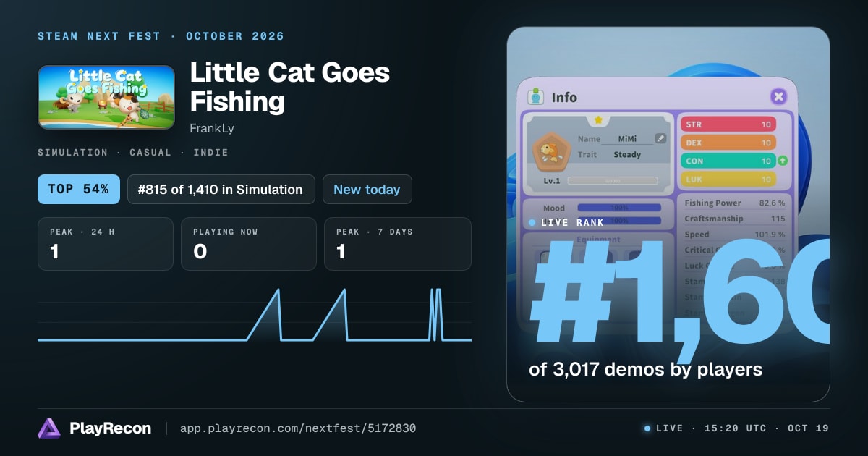
Task: Click the Mood 100% progress bar
Action: (x=619, y=208)
